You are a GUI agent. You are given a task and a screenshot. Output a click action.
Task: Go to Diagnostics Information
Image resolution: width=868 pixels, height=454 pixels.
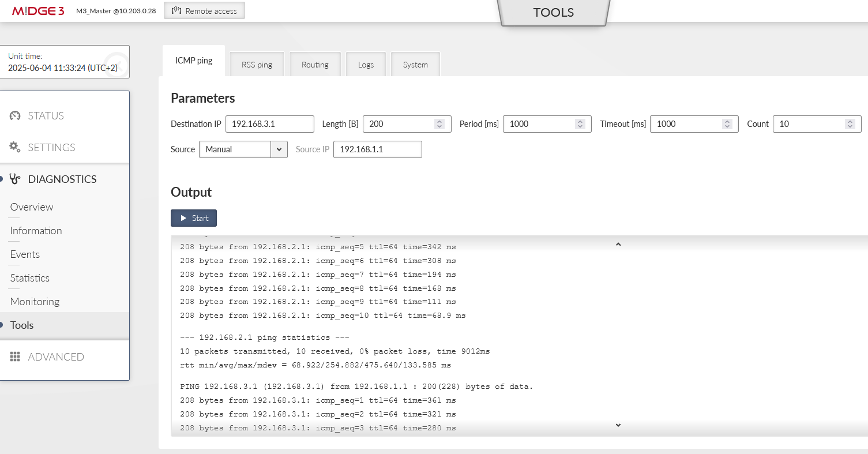click(x=36, y=231)
